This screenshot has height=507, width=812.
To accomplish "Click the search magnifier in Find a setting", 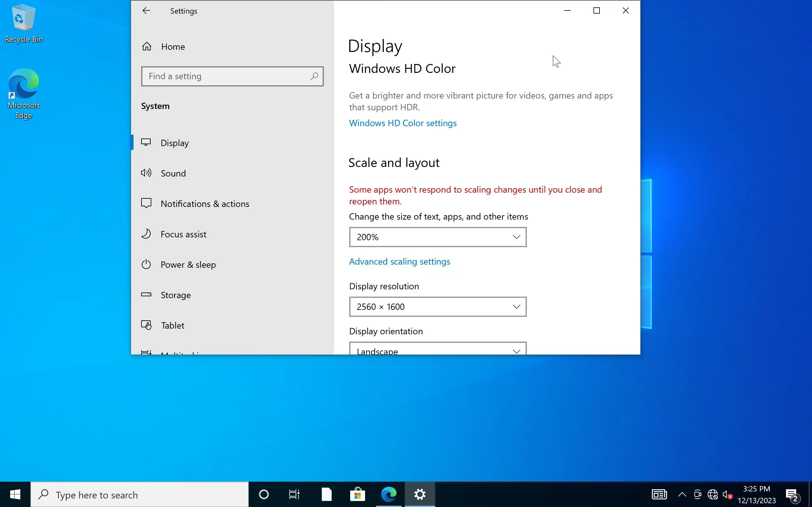I will tap(314, 76).
